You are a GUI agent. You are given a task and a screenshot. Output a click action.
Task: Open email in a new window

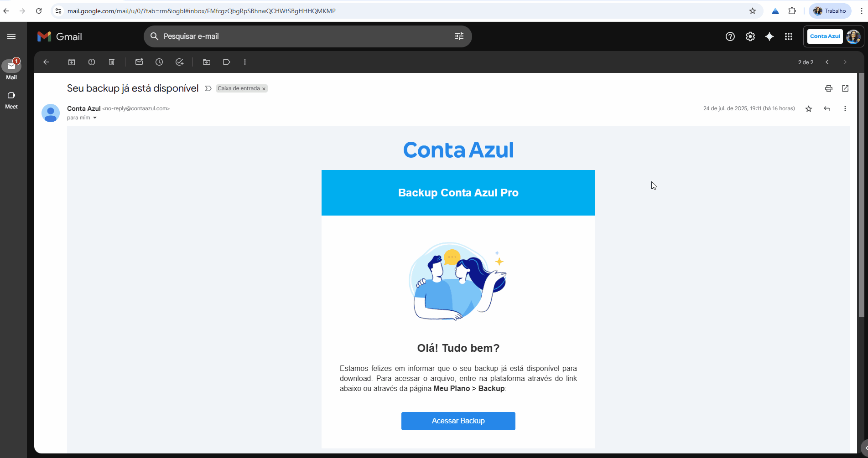(845, 88)
